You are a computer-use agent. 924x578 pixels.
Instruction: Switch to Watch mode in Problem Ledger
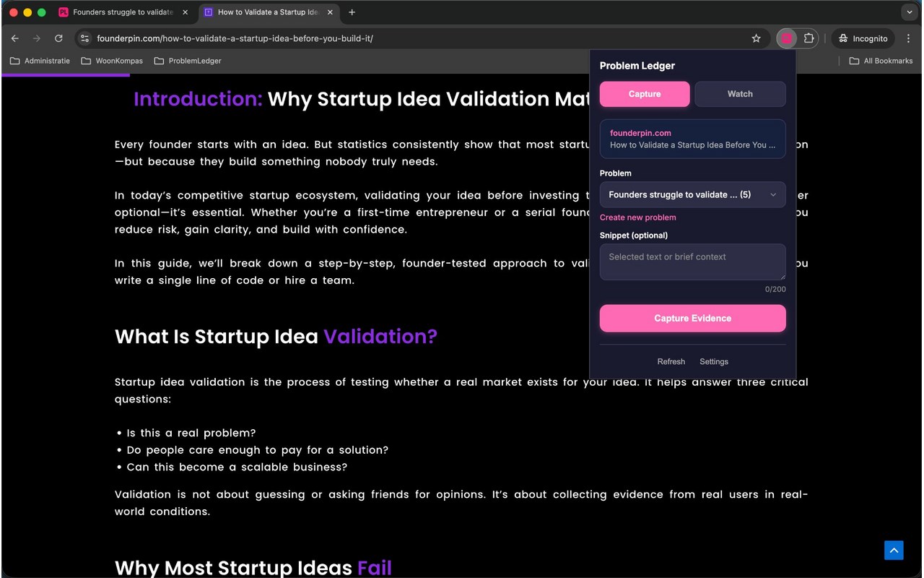click(740, 94)
